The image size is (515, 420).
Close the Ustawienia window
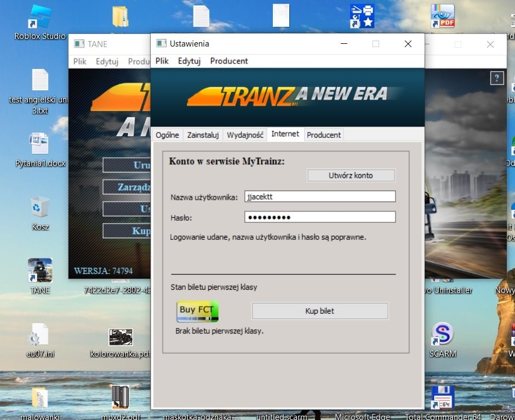coord(408,44)
